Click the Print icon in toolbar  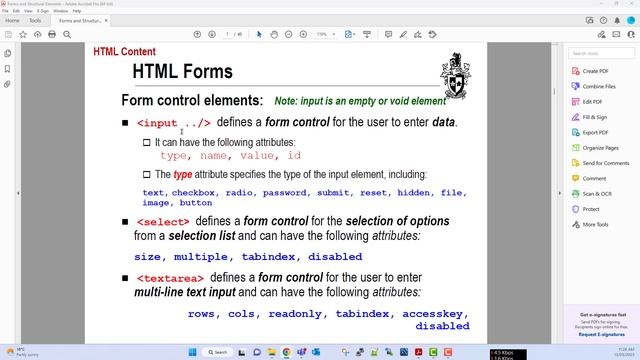pyautogui.click(x=52, y=35)
